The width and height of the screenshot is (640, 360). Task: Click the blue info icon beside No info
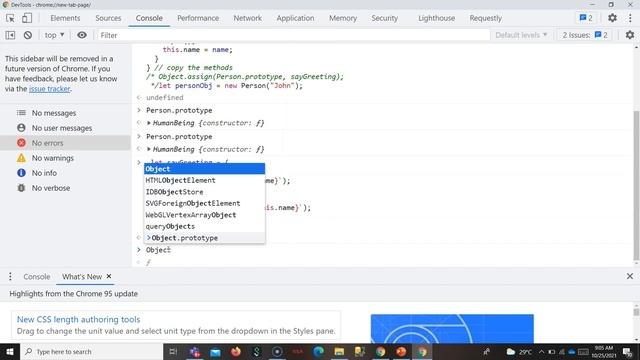tap(21, 173)
